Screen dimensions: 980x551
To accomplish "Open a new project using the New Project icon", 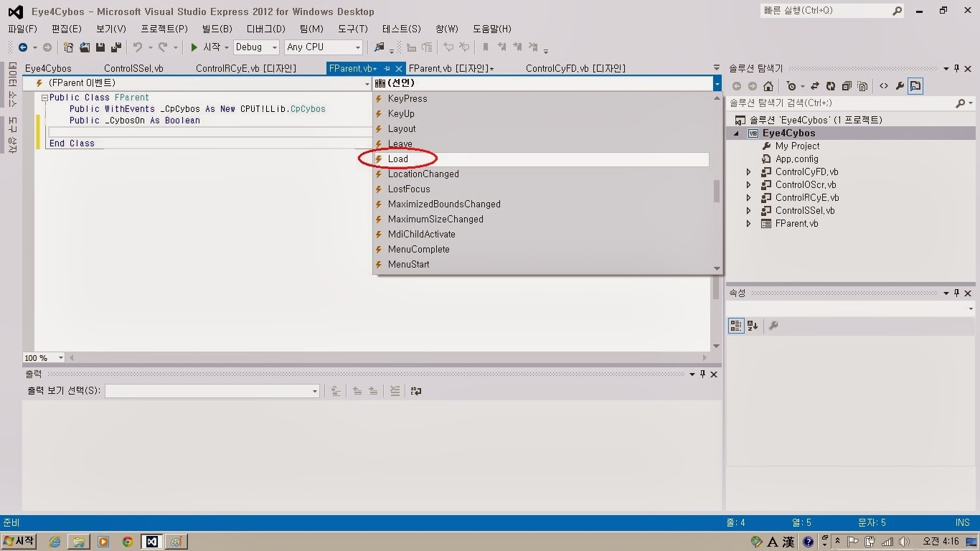I will [68, 47].
